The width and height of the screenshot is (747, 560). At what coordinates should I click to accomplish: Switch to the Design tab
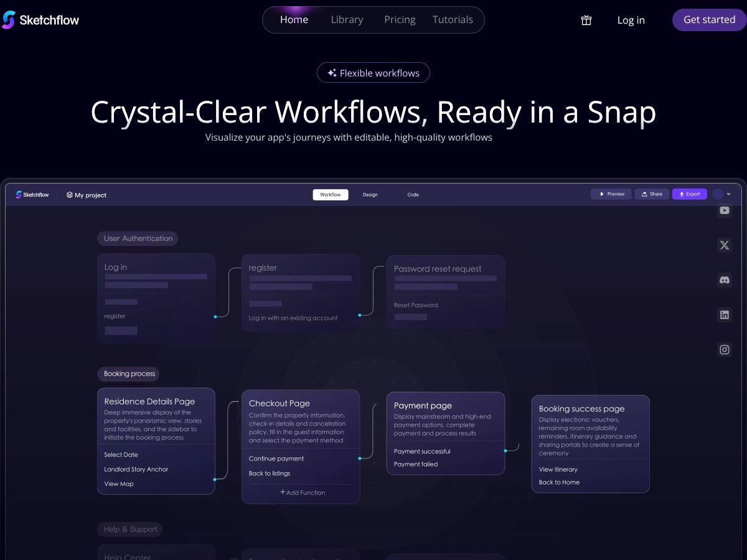[x=370, y=194]
